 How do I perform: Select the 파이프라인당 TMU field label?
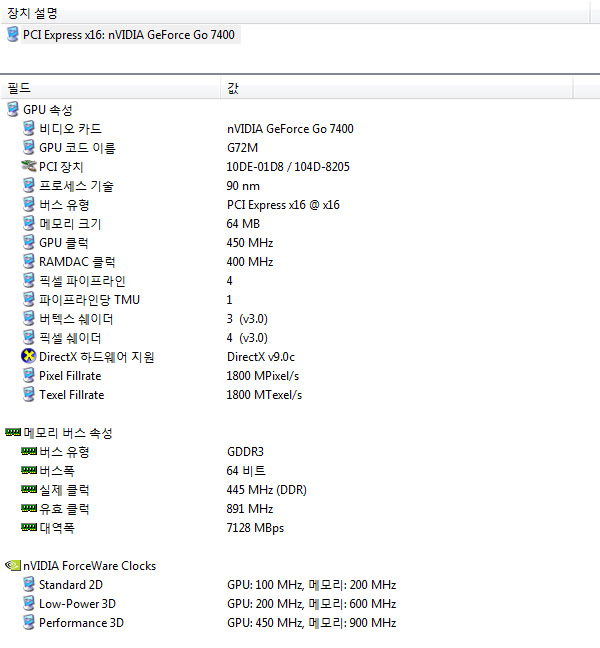pyautogui.click(x=89, y=300)
